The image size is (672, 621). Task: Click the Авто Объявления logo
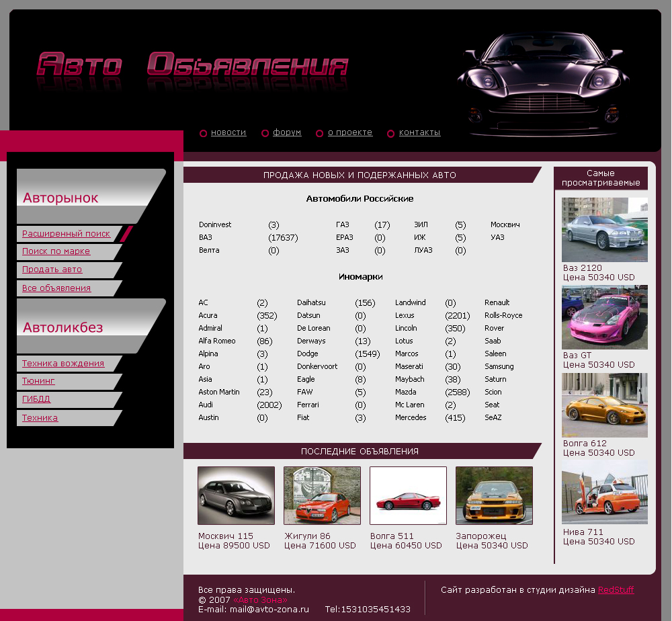point(192,65)
